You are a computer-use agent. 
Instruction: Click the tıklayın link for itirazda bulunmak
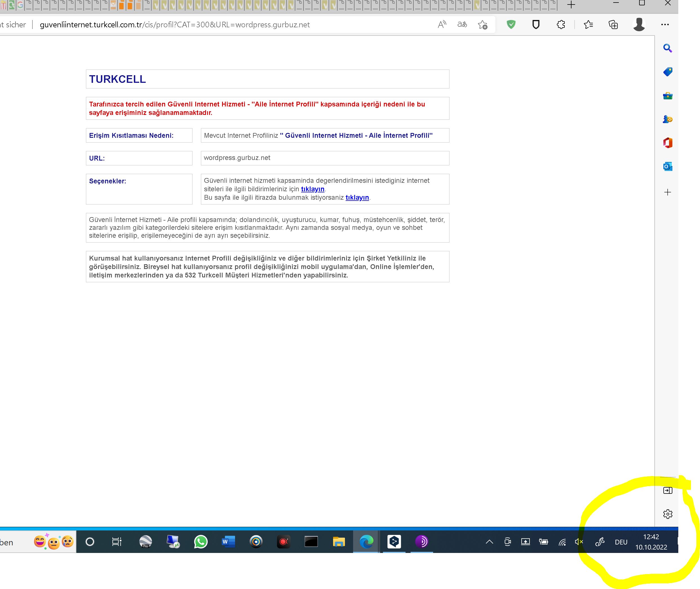click(x=357, y=197)
